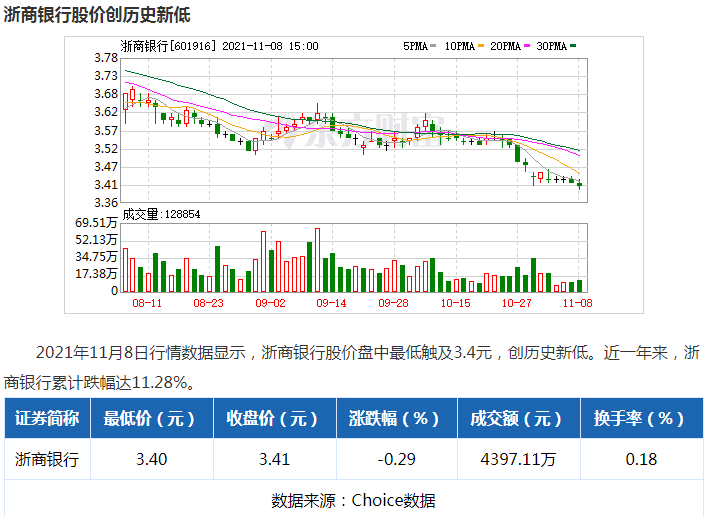Click the 成交额（元） column header
This screenshot has height=516, width=705.
518,418
